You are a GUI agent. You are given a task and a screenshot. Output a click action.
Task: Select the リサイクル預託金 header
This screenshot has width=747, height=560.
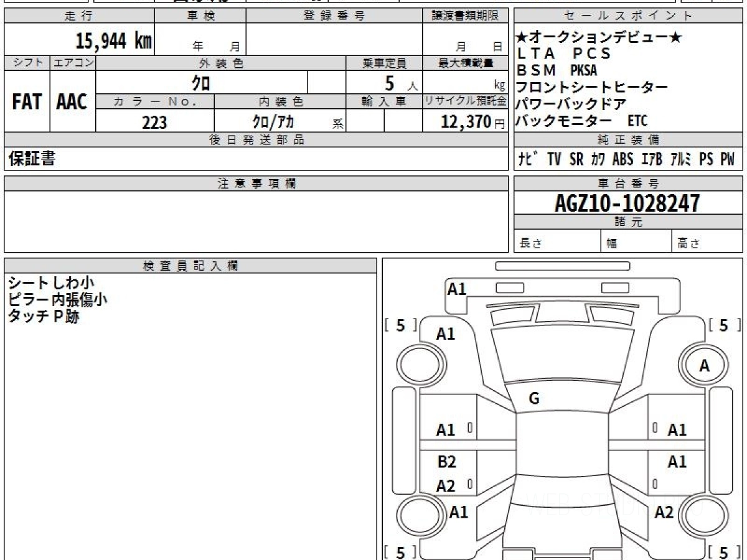466,101
